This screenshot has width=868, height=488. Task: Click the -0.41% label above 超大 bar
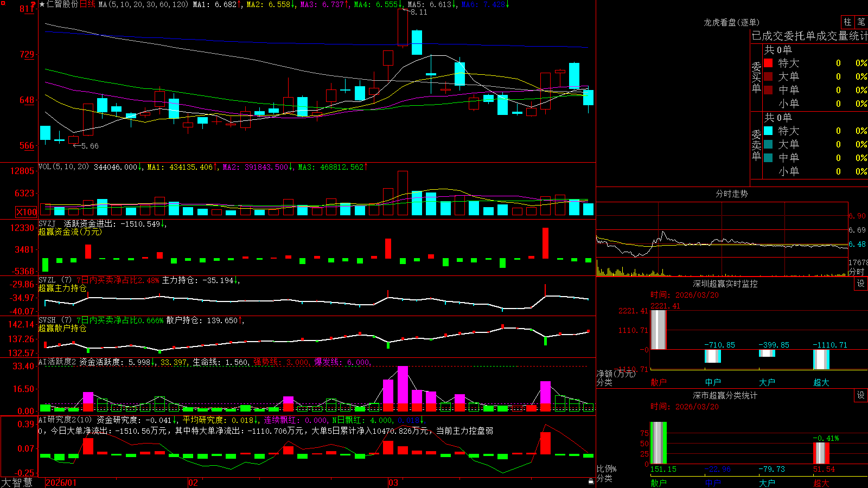pyautogui.click(x=826, y=438)
